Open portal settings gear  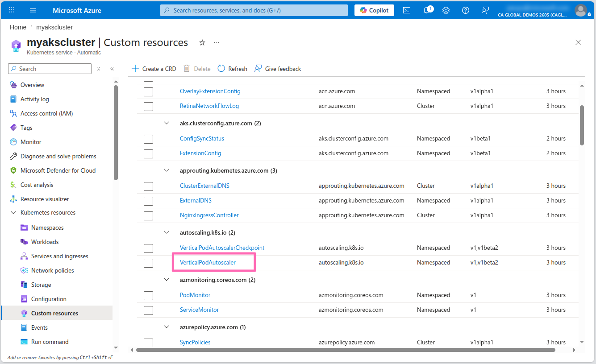pyautogui.click(x=446, y=10)
